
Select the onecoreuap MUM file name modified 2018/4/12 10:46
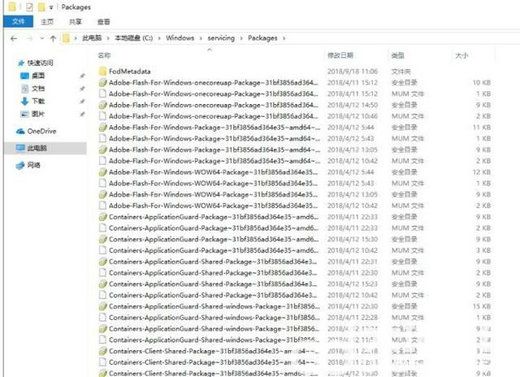click(x=213, y=116)
